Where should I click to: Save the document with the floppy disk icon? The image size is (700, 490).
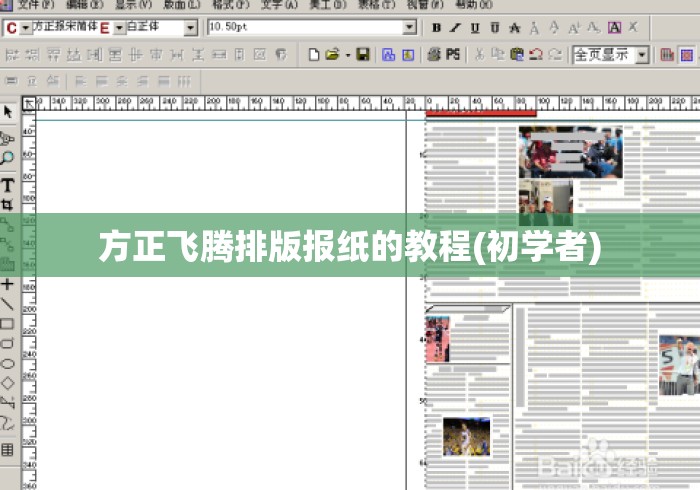coord(363,55)
